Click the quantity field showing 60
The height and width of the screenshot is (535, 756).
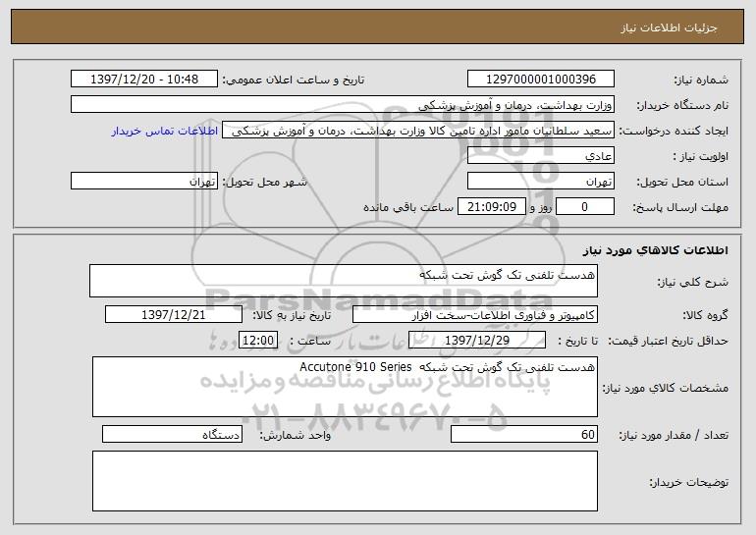click(524, 434)
